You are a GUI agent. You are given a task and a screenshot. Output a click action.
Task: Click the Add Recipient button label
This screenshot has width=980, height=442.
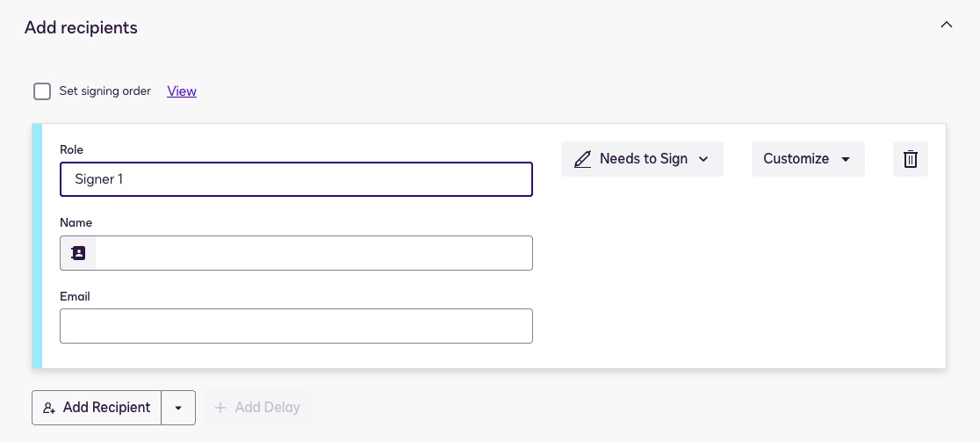[x=106, y=408]
